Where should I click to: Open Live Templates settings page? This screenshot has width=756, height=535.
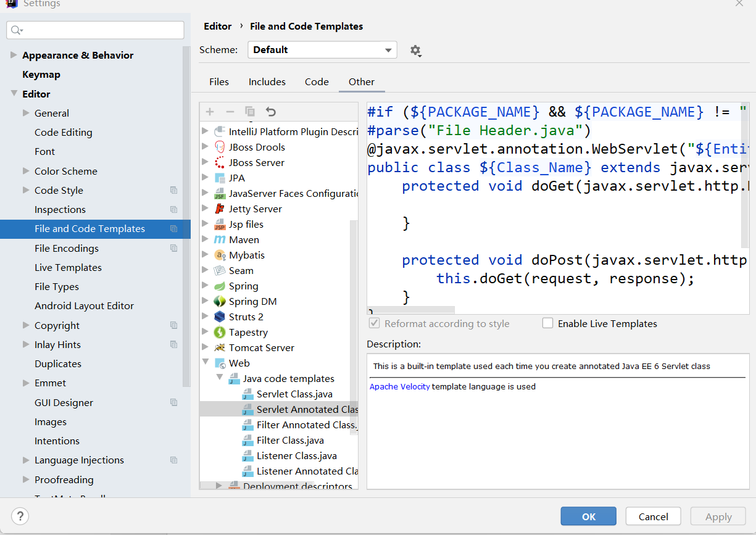68,267
